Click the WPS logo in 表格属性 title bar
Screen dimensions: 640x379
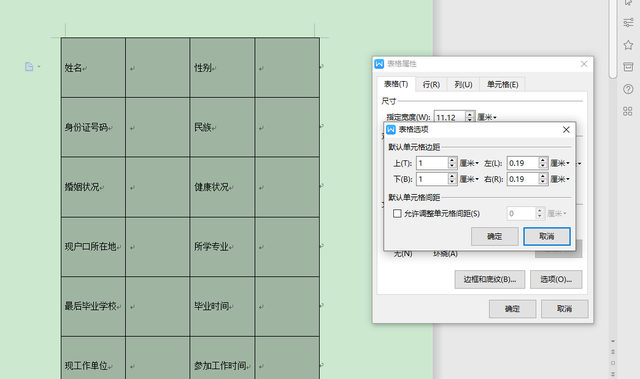point(379,64)
